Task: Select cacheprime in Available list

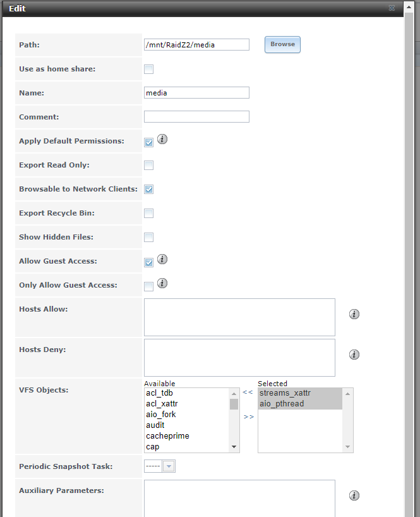Action: [x=187, y=436]
